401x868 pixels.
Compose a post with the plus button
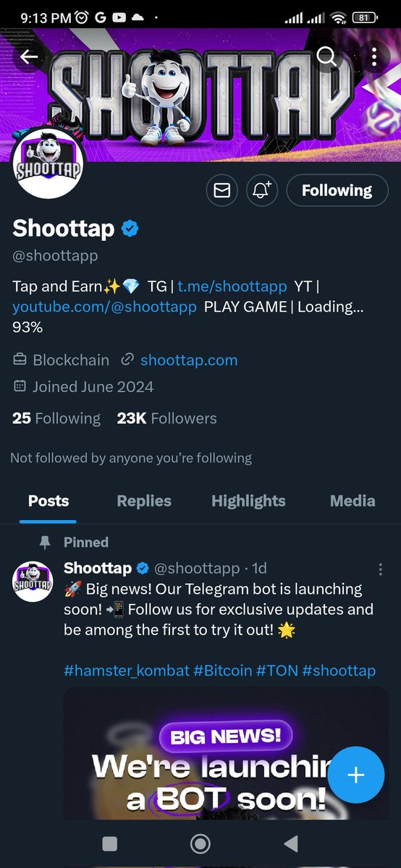pyautogui.click(x=355, y=775)
